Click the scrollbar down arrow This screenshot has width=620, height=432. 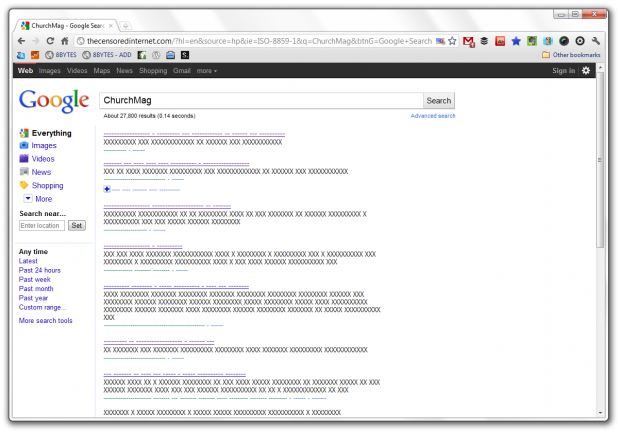(600, 413)
